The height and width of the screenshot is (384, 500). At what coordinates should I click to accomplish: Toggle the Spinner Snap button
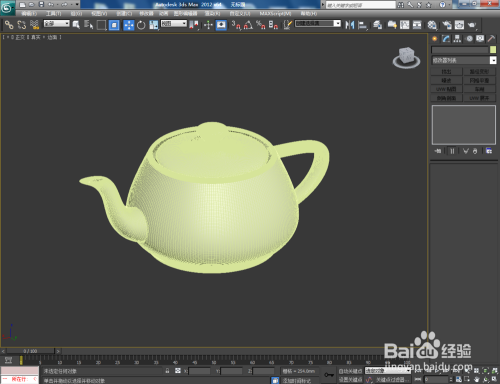pyautogui.click(x=273, y=25)
